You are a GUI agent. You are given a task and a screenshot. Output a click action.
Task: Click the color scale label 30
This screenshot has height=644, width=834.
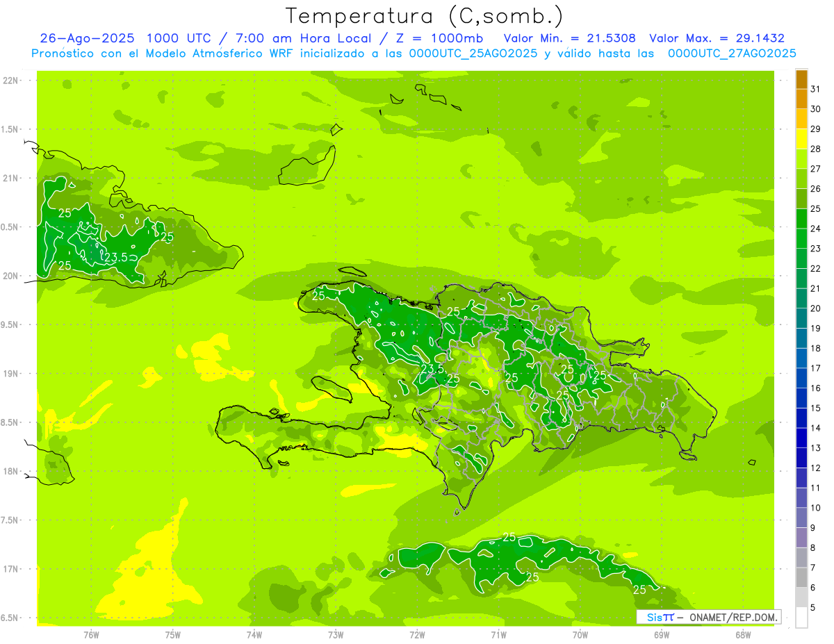(x=815, y=109)
